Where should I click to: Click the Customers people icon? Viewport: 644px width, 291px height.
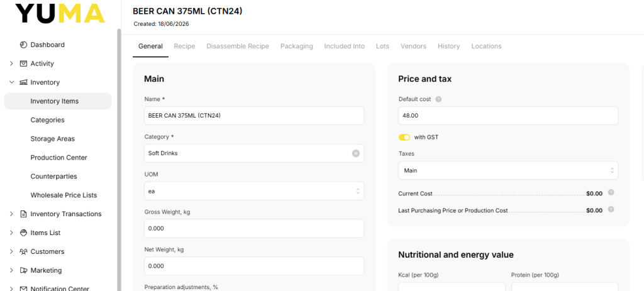click(x=23, y=251)
